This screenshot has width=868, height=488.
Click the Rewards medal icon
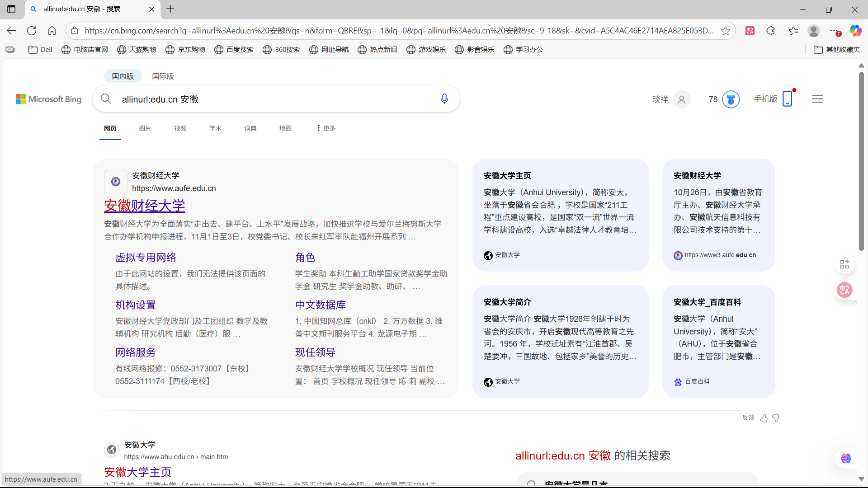[731, 99]
